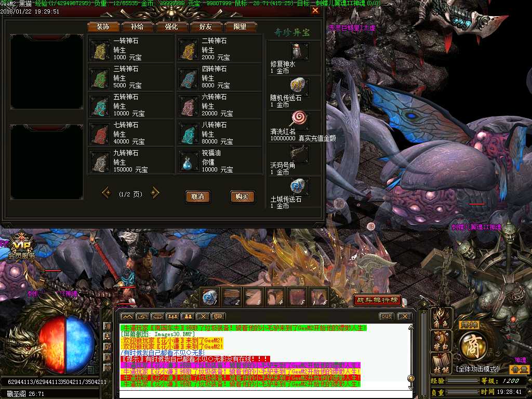
Task: Click the chat 'out' button
Action: click(x=387, y=316)
